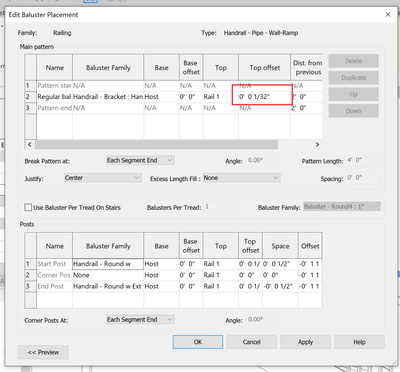Select Top offset cell 0' 0 1/32"

264,97
